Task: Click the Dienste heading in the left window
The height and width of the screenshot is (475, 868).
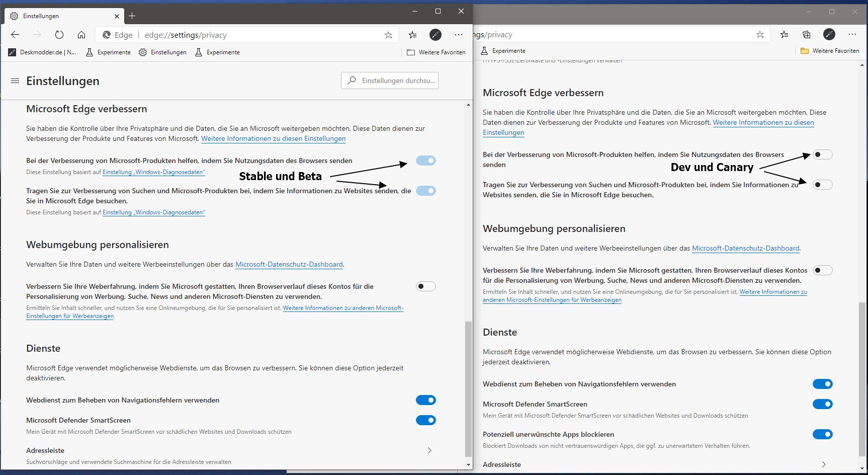Action: (x=43, y=348)
